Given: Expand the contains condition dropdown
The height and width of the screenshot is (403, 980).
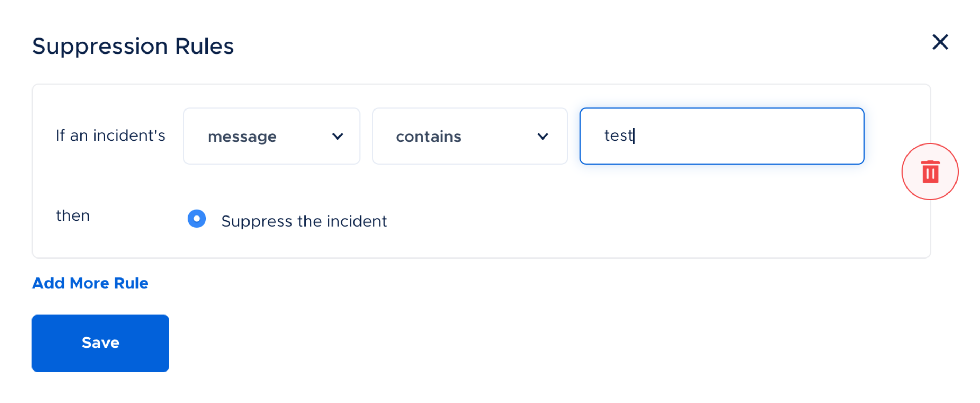Looking at the screenshot, I should 469,136.
